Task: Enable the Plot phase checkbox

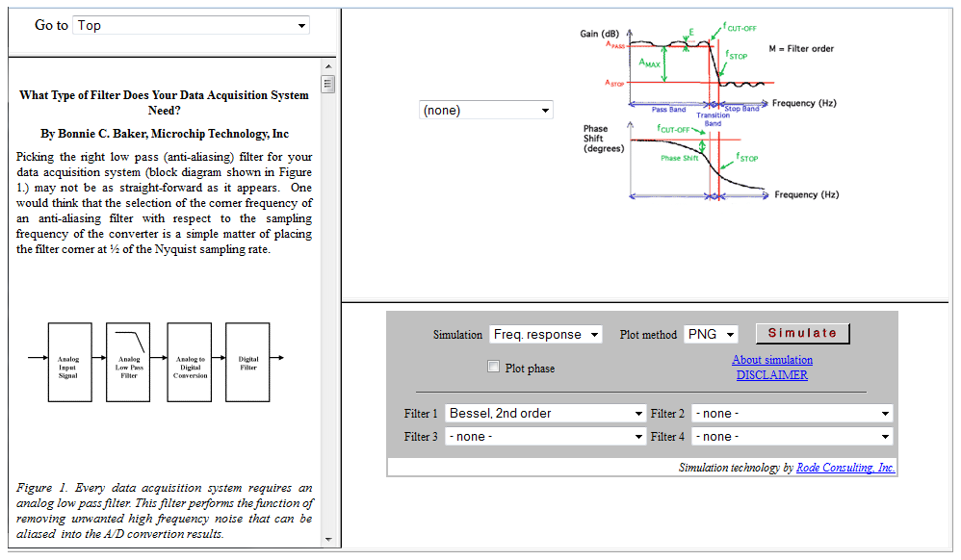Action: [x=494, y=367]
